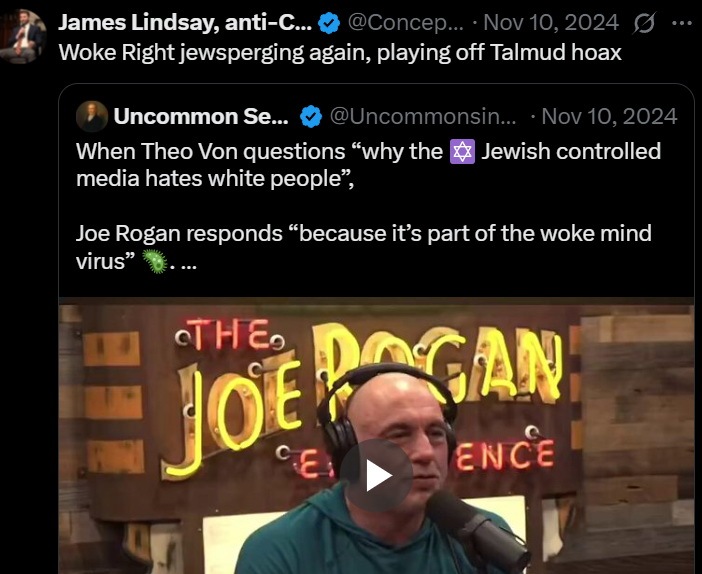Screen dimensions: 702x574
Task: Open the three-dot more options menu
Action: pos(682,23)
